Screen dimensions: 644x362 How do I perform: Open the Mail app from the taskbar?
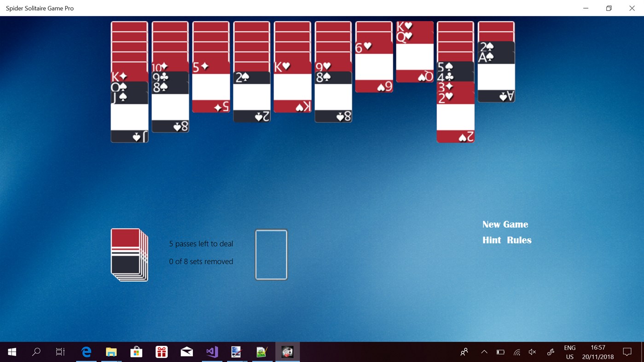click(186, 352)
